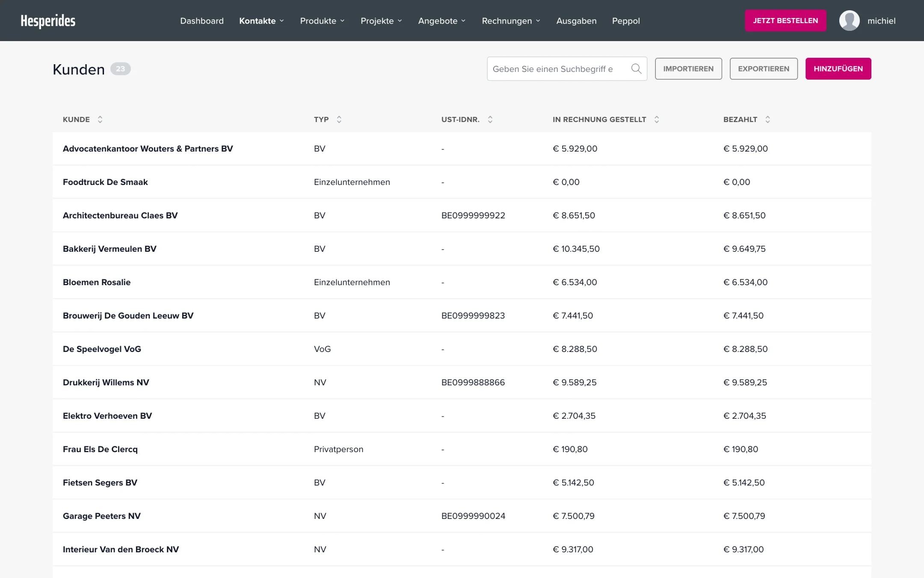Viewport: 924px width, 578px height.
Task: Open Drukkerij Willems NV
Action: pos(106,382)
